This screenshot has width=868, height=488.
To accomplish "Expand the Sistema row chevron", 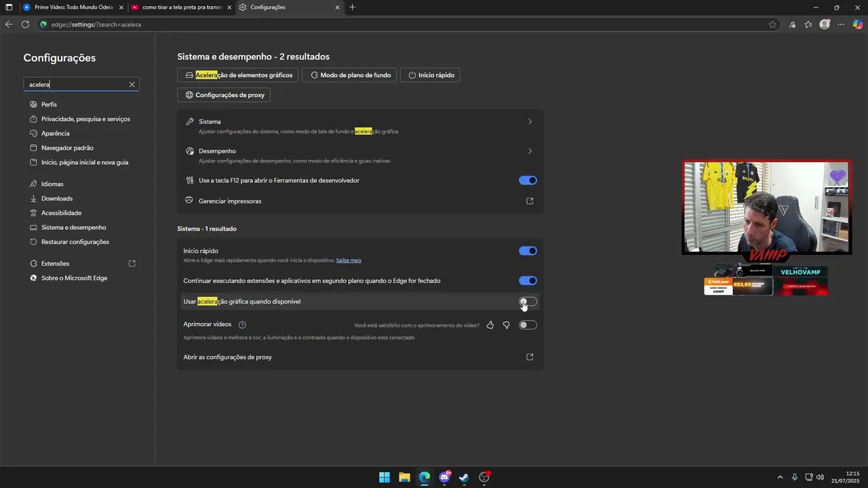I will point(530,122).
